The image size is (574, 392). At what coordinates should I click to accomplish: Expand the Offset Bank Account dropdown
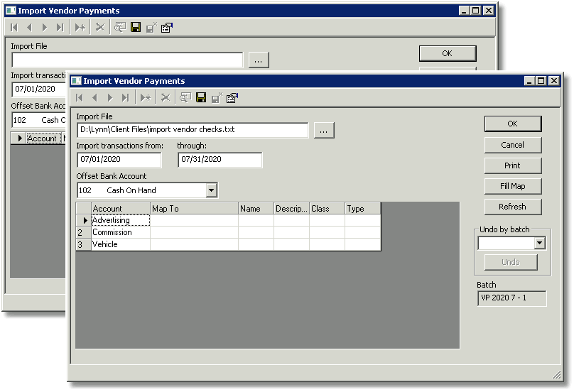[x=211, y=190]
